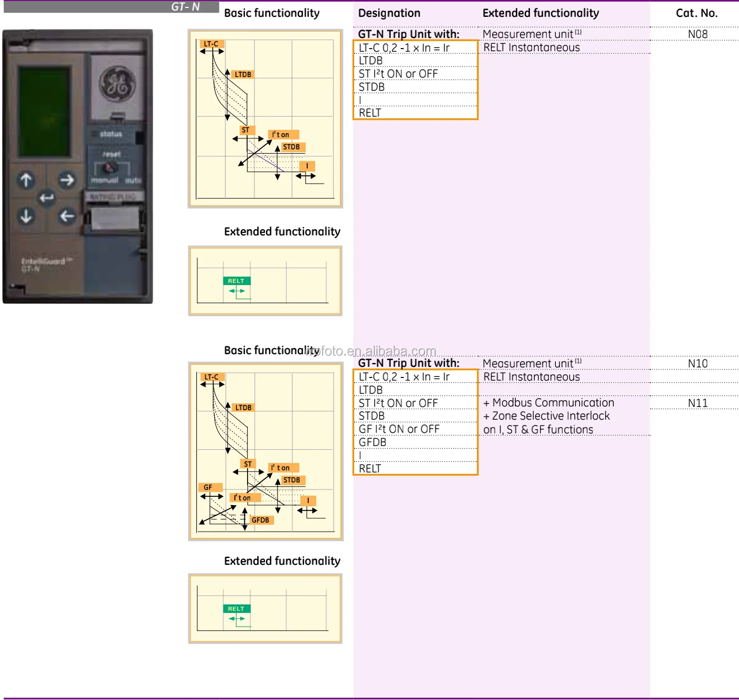Click the 'Extended functionality' table column header

[x=541, y=13]
